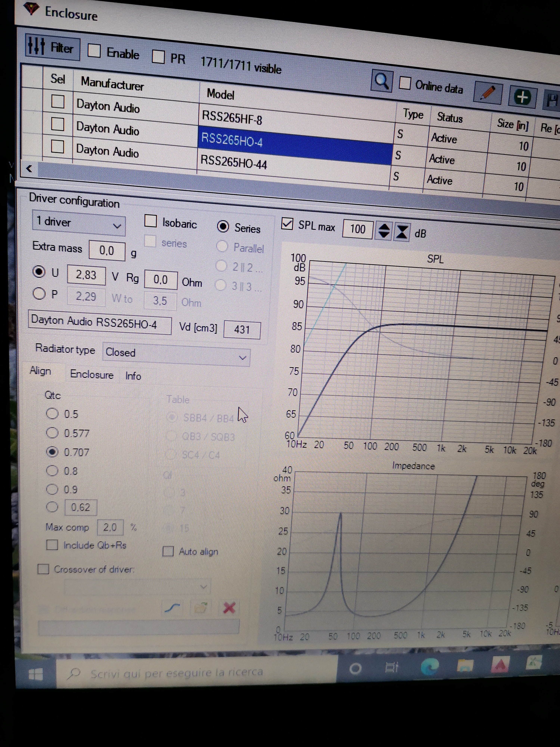Open Task View in taskbar

[392, 667]
